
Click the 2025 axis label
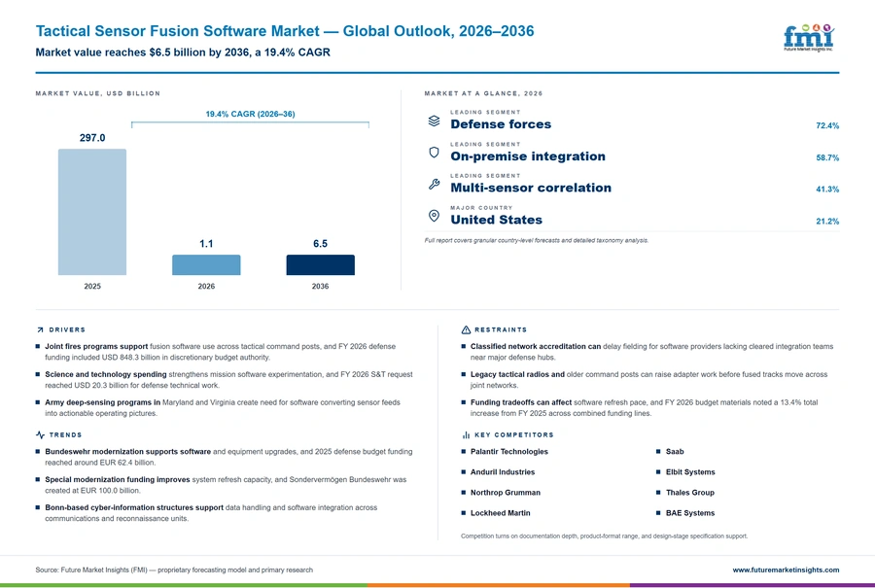tap(92, 286)
